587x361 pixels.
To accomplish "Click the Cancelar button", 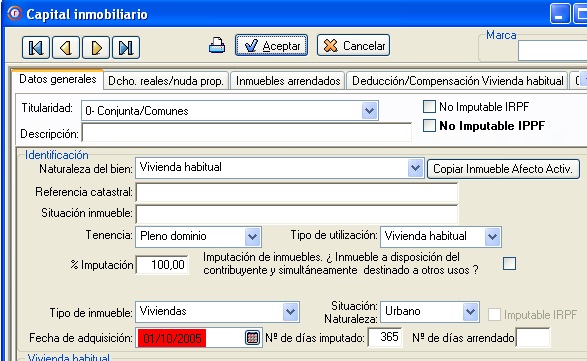I will (x=353, y=46).
